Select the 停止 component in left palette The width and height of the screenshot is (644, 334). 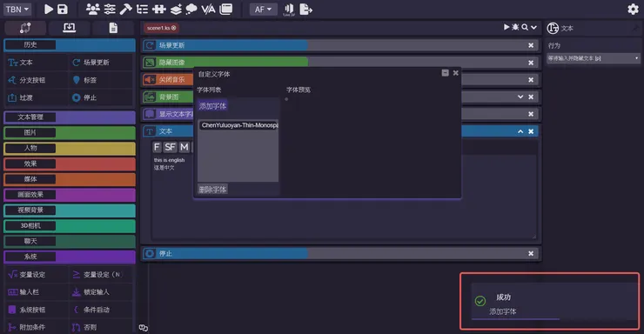click(x=101, y=97)
